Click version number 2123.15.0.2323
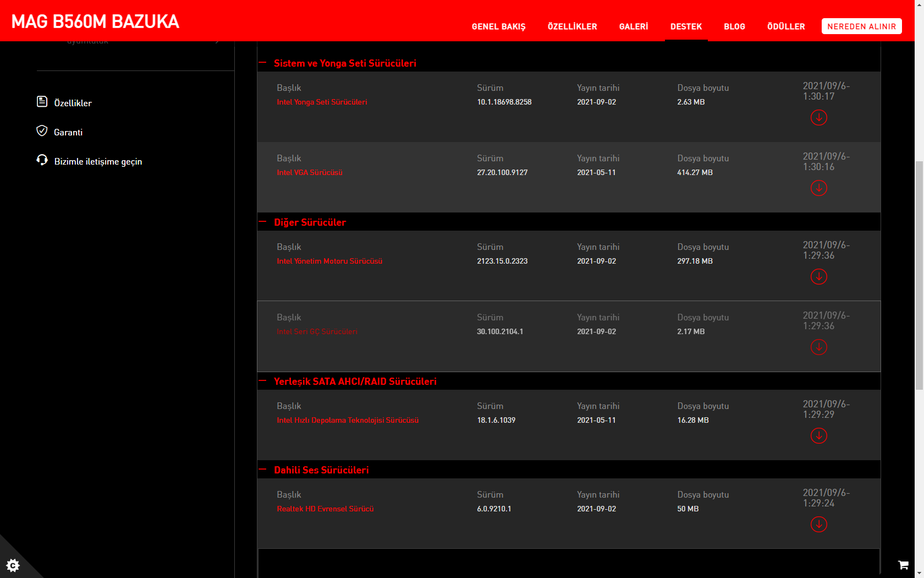Screen dimensions: 924x578 [x=502, y=261]
